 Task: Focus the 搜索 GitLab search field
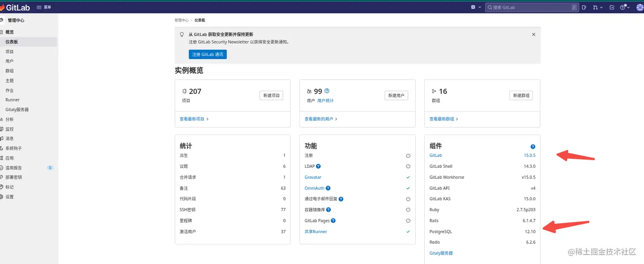pyautogui.click(x=532, y=7)
